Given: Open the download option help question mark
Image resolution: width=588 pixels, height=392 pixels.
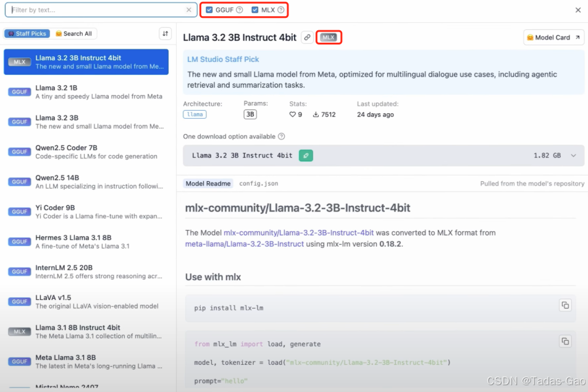Looking at the screenshot, I should tap(281, 136).
